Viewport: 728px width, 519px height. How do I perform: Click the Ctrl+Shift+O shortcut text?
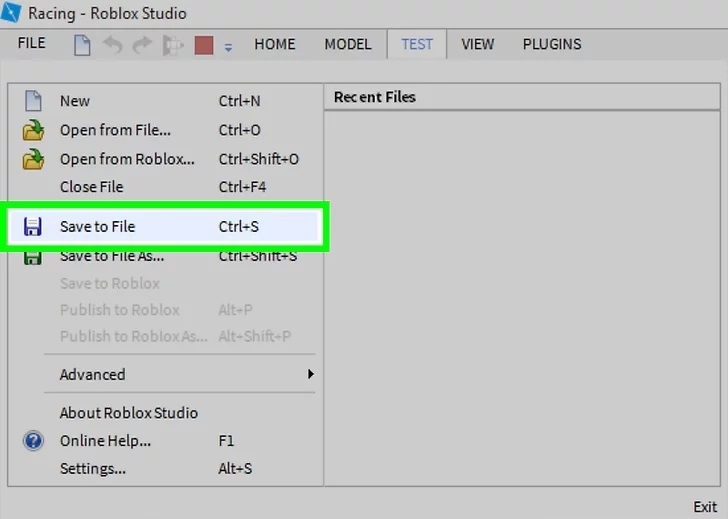[259, 159]
